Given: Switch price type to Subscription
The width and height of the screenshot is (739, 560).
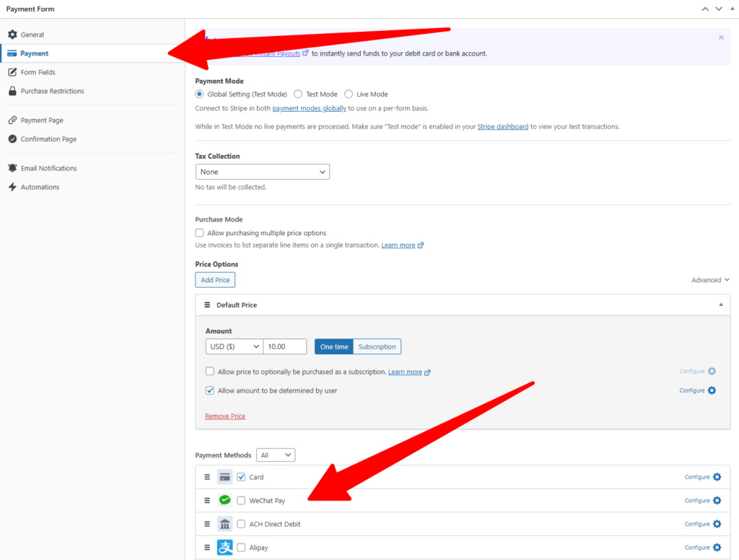Looking at the screenshot, I should [377, 346].
